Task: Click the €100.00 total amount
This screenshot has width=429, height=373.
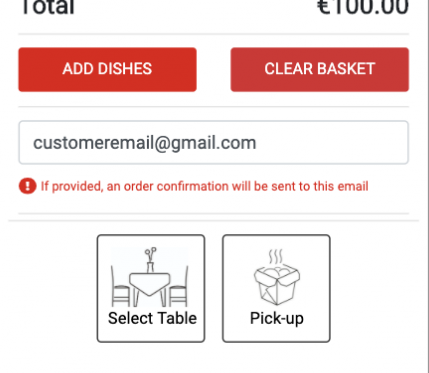Action: pos(363,7)
